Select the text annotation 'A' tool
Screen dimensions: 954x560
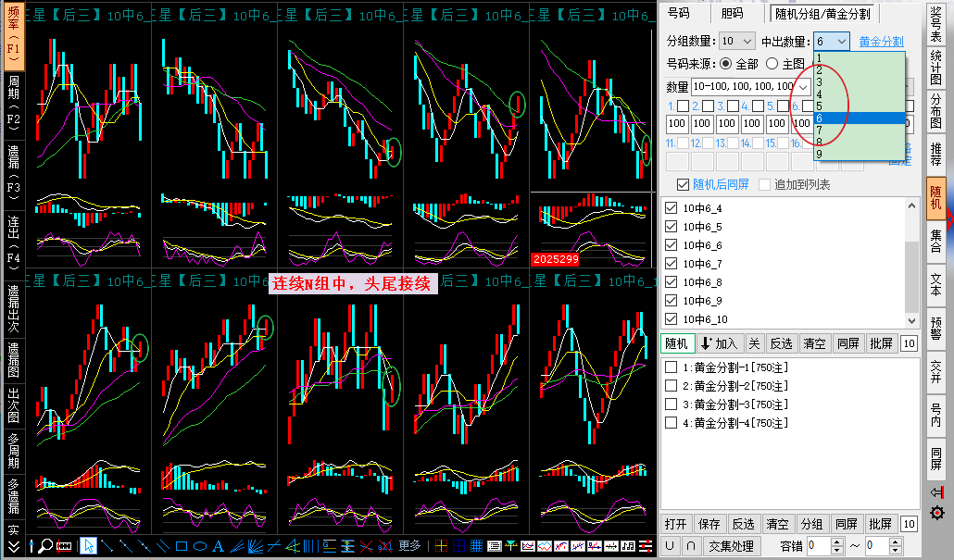point(219,545)
